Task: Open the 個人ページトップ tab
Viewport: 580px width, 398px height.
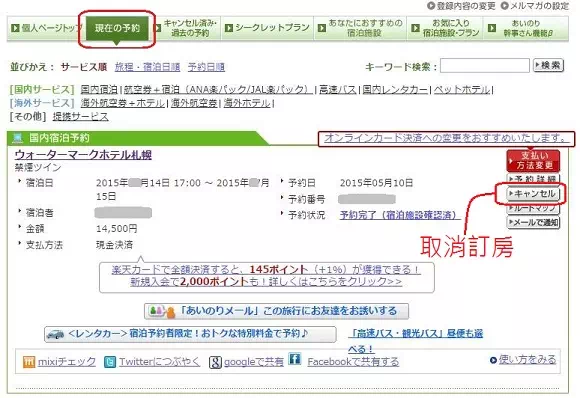Action: (x=46, y=28)
